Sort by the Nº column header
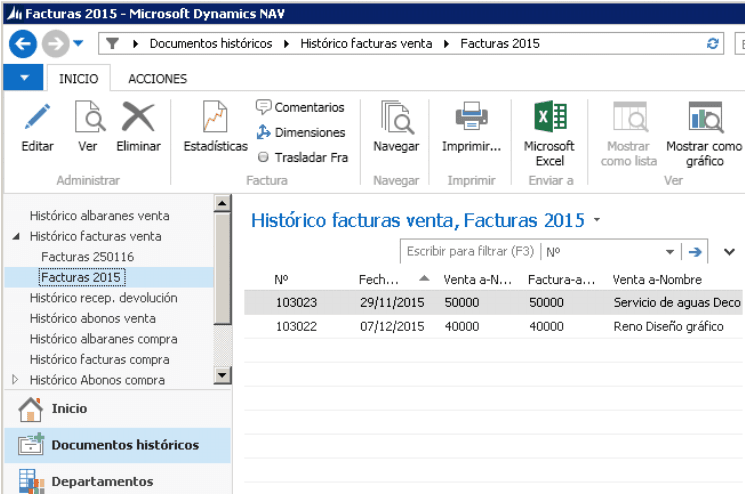This screenshot has height=494, width=745. point(281,279)
